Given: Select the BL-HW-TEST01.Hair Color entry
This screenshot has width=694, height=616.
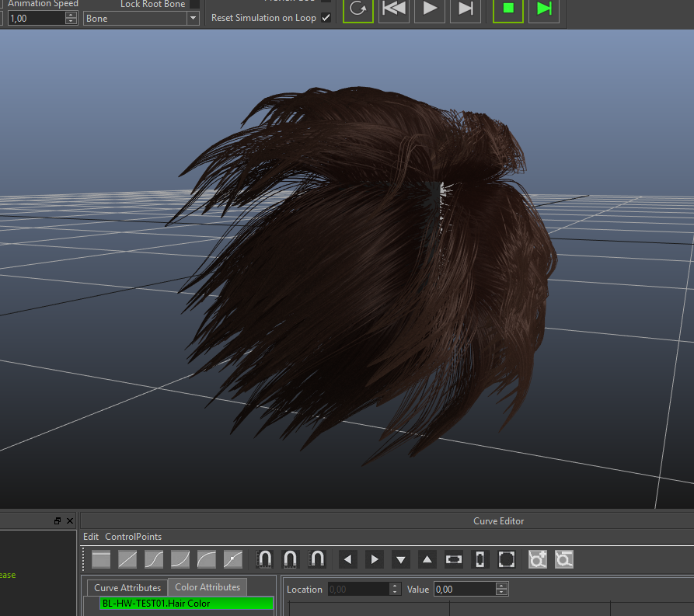Looking at the screenshot, I should click(185, 603).
